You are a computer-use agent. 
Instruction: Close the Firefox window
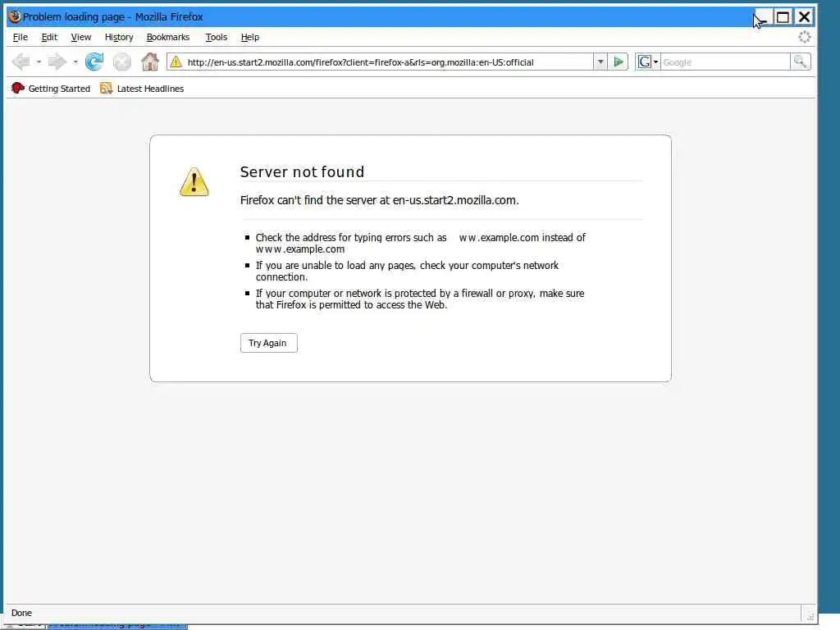click(804, 17)
